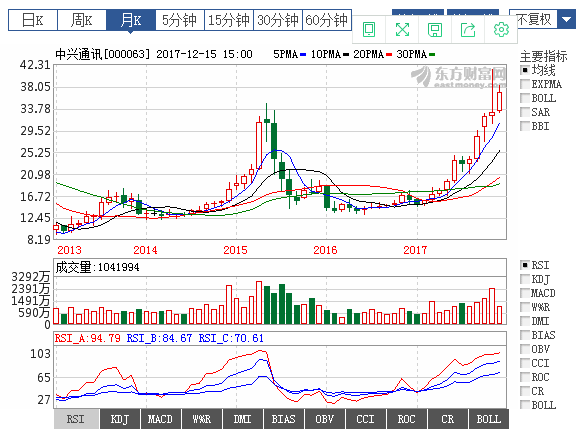The image size is (582, 437).
Task: Click the mobile view icon in toolbar
Action: click(x=369, y=30)
